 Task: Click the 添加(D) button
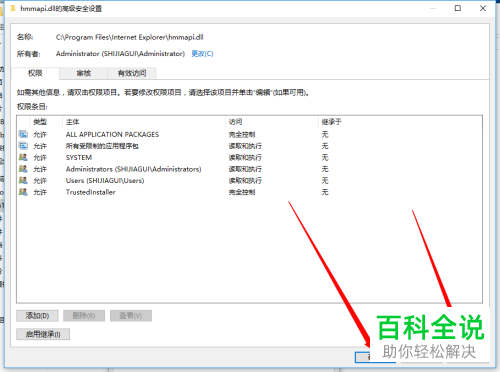(x=37, y=316)
